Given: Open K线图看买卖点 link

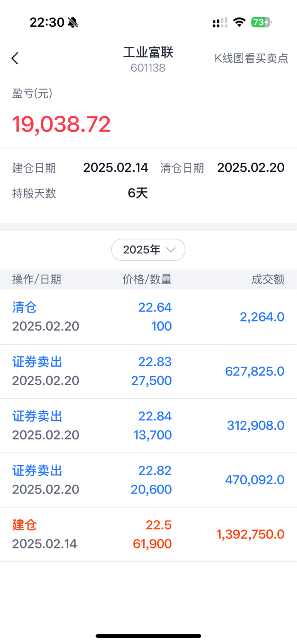Looking at the screenshot, I should [x=251, y=58].
